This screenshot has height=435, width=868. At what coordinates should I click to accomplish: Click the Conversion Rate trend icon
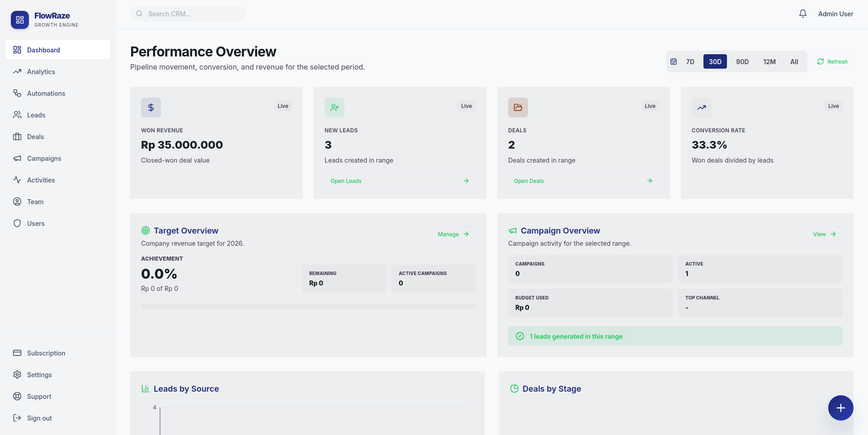702,108
